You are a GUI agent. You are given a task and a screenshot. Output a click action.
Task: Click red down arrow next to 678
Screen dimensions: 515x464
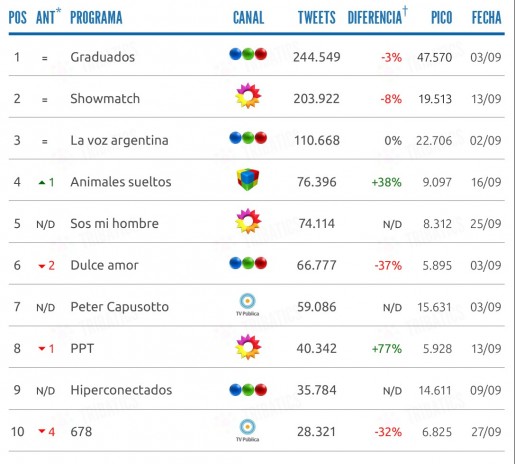(42, 431)
